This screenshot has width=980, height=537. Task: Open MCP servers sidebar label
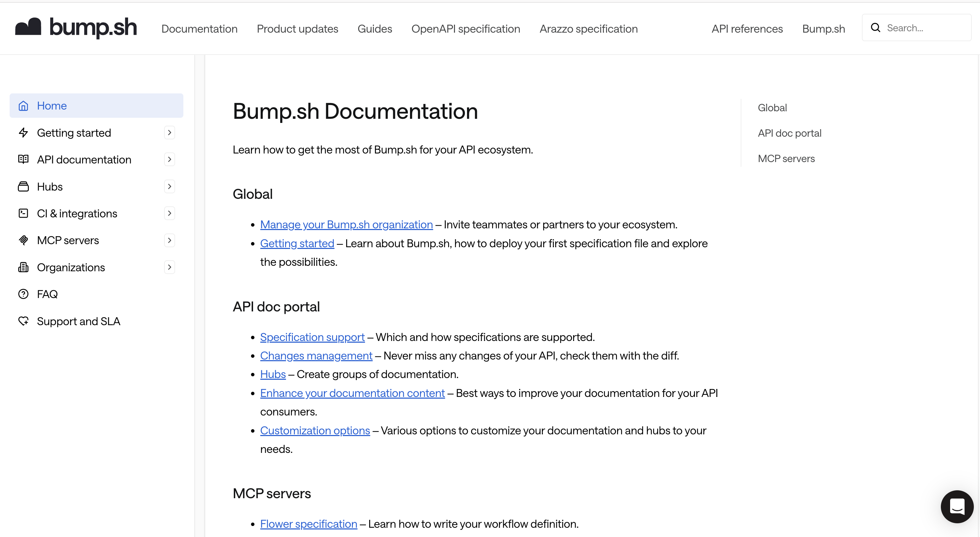(68, 240)
